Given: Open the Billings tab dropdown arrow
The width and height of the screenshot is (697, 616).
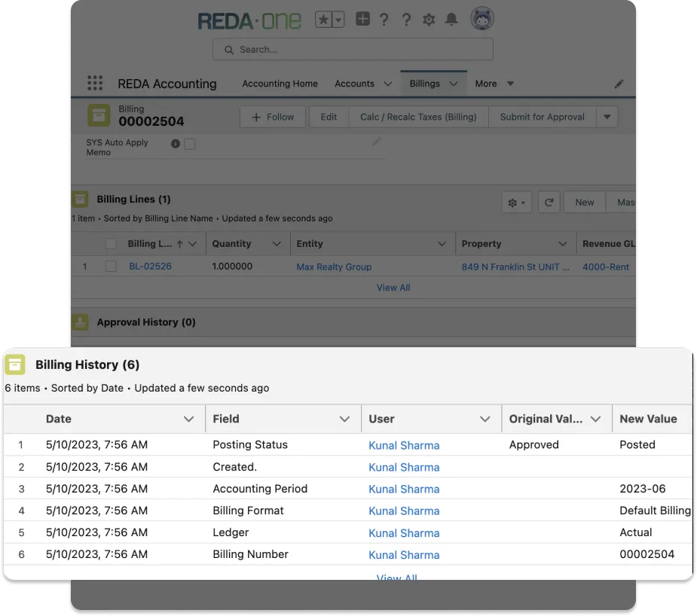Looking at the screenshot, I should click(x=454, y=84).
